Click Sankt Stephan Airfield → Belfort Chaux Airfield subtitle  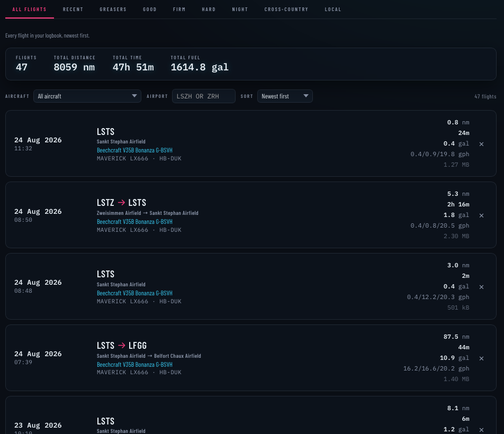click(x=149, y=356)
